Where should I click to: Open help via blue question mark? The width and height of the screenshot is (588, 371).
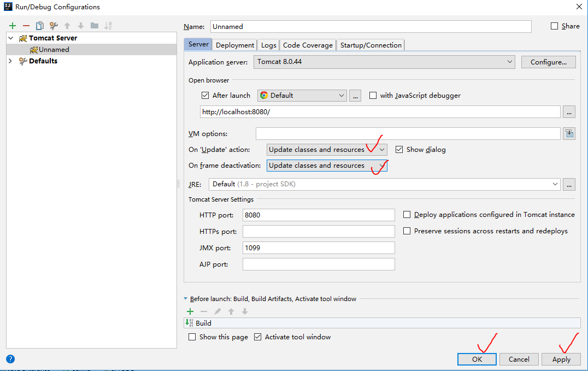[x=10, y=359]
